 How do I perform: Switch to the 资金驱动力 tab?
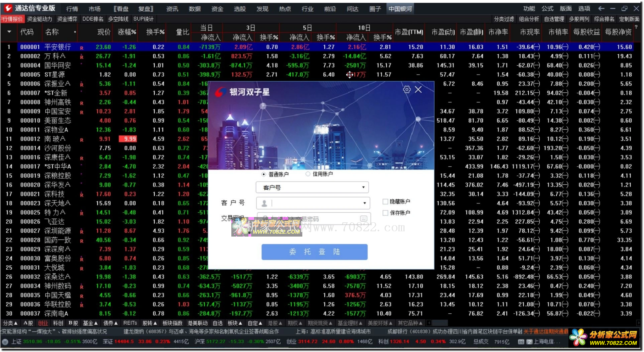[39, 19]
